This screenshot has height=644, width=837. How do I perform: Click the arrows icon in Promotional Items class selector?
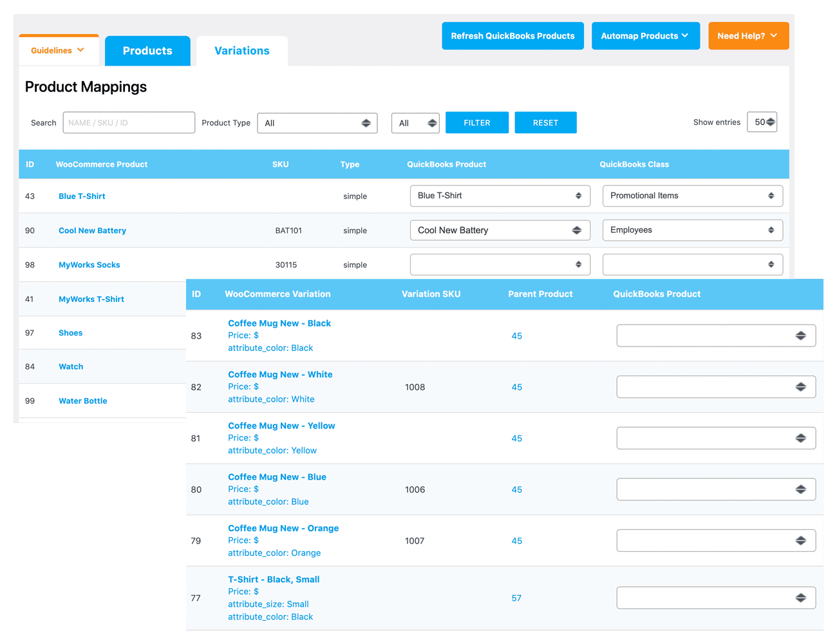coord(771,195)
